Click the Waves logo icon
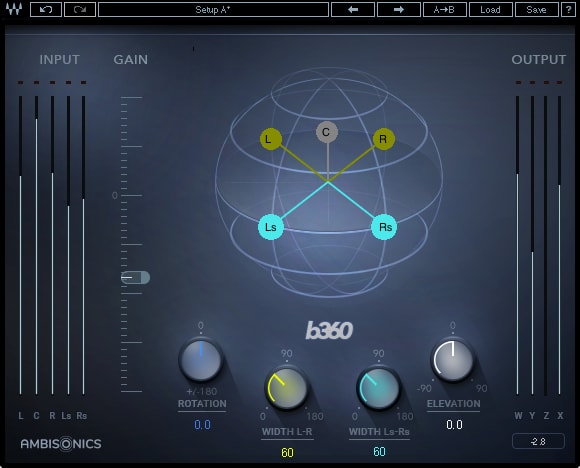 pyautogui.click(x=14, y=9)
